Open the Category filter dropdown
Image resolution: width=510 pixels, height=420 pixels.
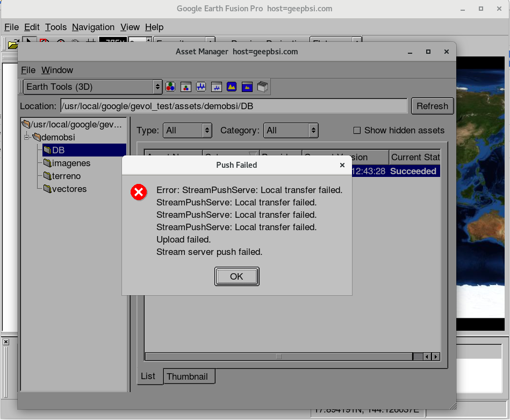[290, 130]
